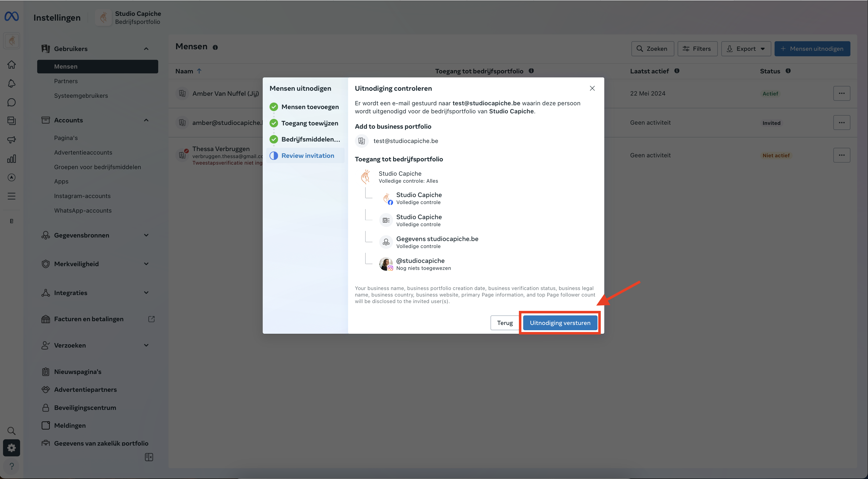This screenshot has height=479, width=868.
Task: Select the Review invitation step
Action: coord(305,155)
